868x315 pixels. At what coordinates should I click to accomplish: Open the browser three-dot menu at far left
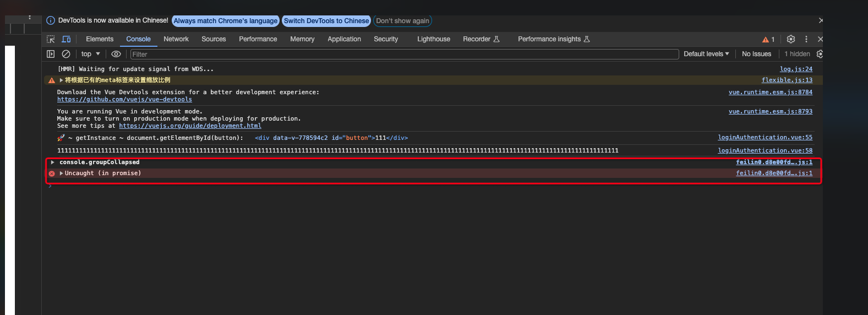coord(30,18)
